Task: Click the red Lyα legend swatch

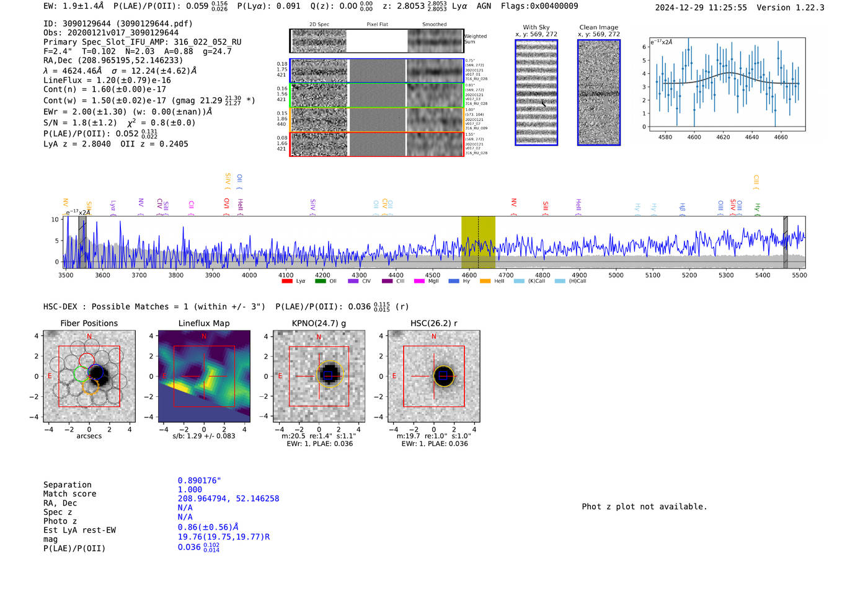Action: click(x=286, y=282)
